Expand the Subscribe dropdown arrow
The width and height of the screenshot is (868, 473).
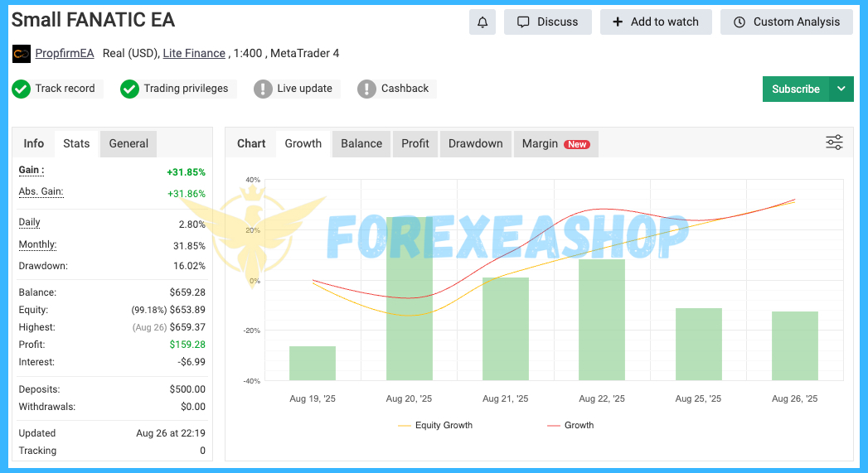pos(841,89)
